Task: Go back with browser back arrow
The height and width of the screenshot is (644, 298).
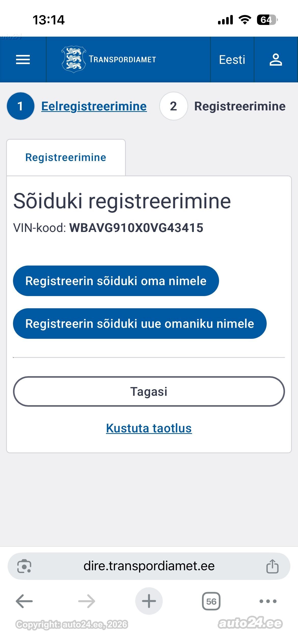Action: 24,601
